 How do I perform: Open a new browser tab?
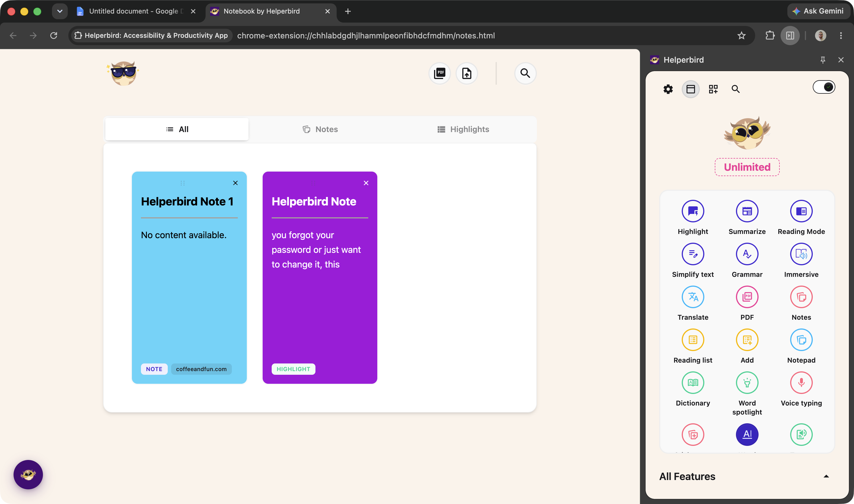click(x=348, y=11)
